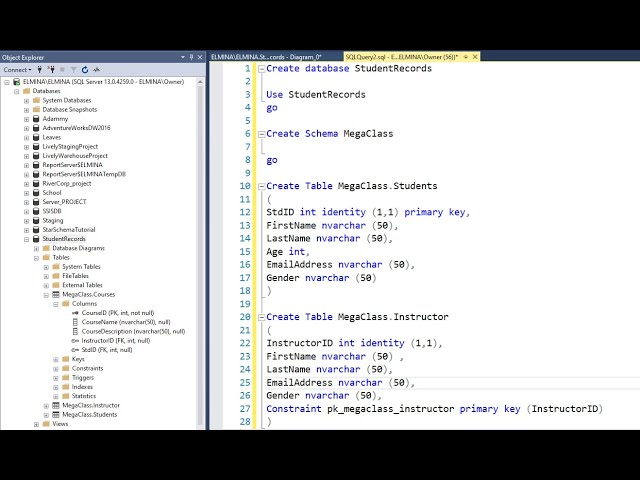
Task: Click the Stop square icon in Object Explorer
Action: pyautogui.click(x=62, y=70)
